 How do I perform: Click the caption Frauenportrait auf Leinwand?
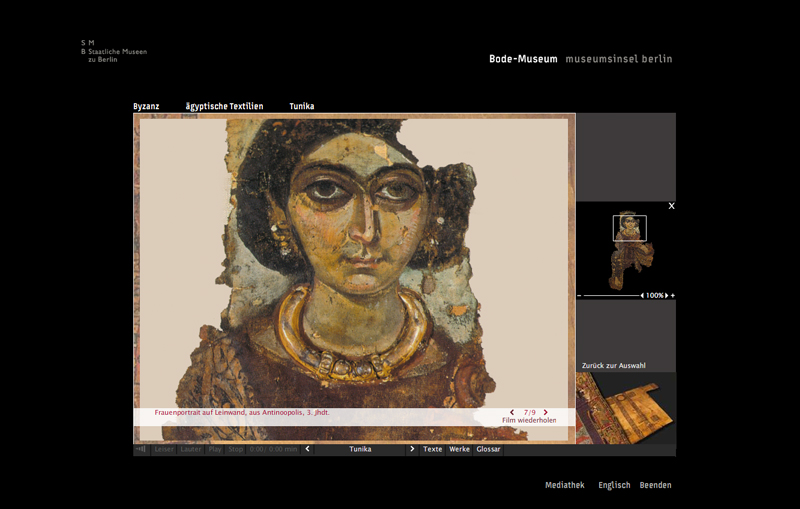click(242, 412)
